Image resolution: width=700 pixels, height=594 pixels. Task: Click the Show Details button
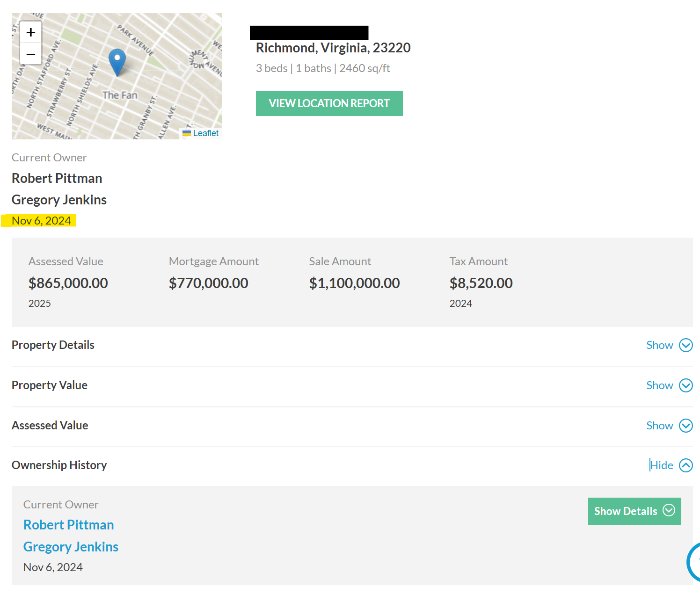click(634, 511)
